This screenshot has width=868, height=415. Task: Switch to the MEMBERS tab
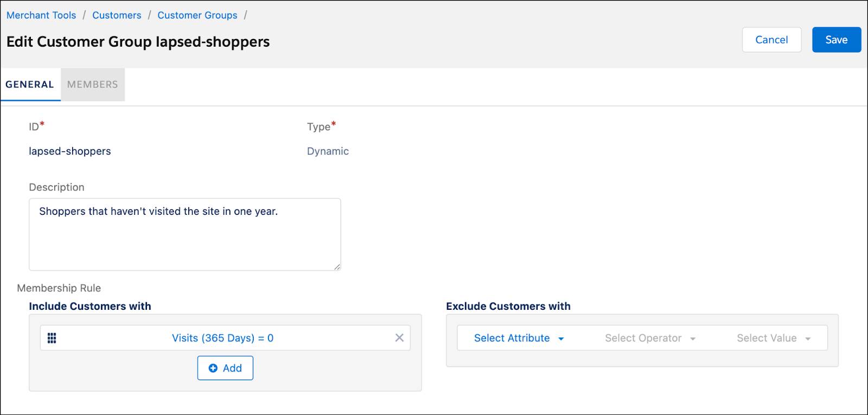point(92,84)
